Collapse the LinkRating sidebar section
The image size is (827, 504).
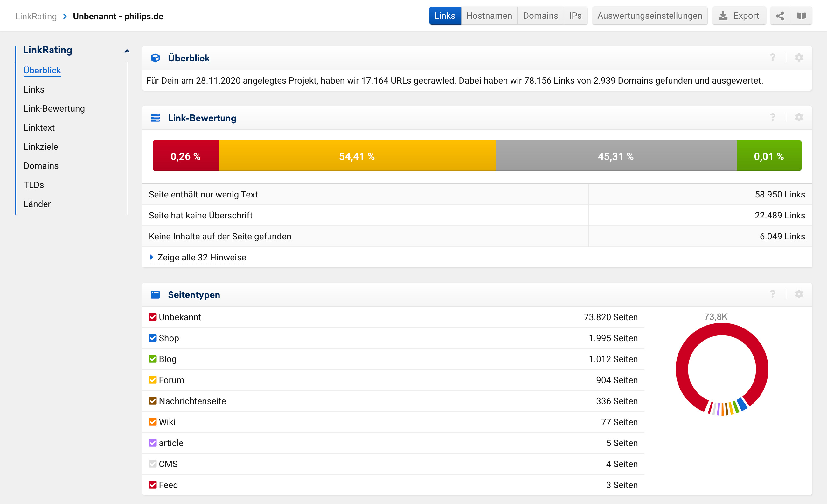(x=127, y=51)
